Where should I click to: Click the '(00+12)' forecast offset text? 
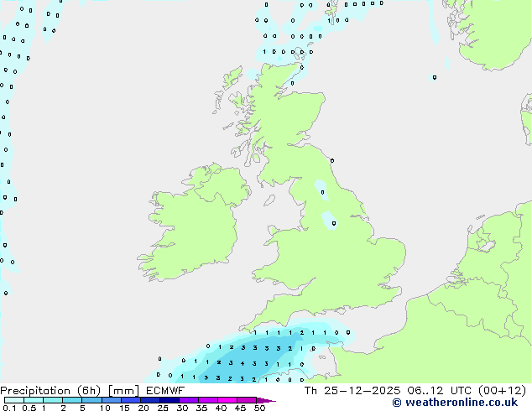(x=502, y=391)
